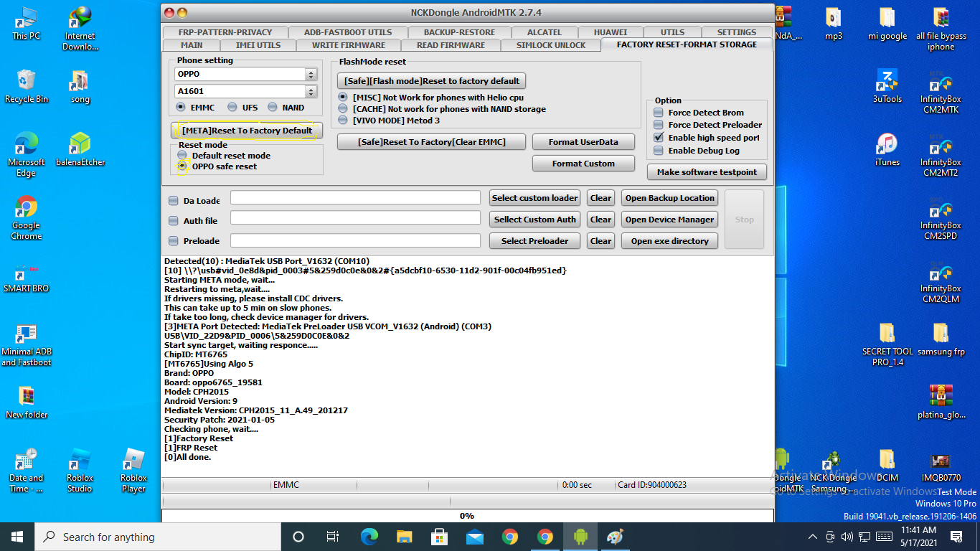Open Date and Time shortcut icon

(x=27, y=471)
